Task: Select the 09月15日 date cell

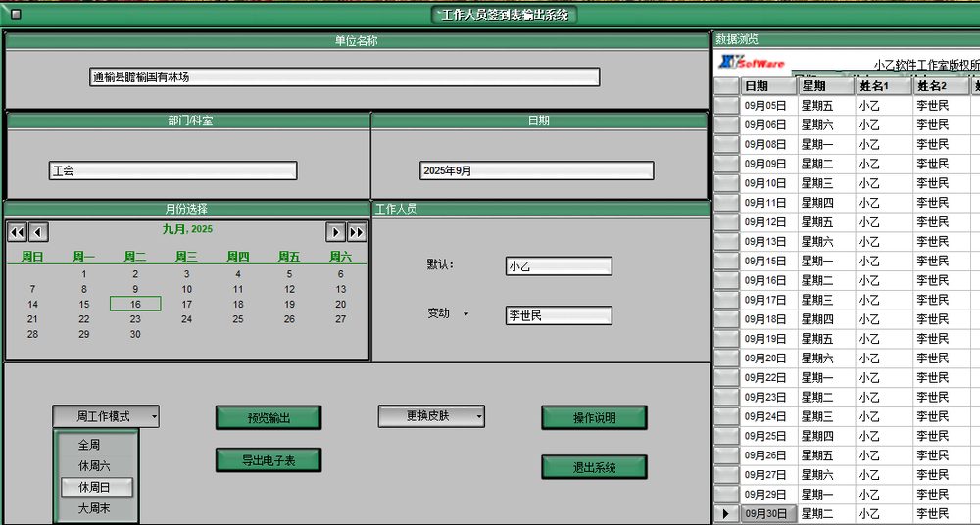Action: coord(768,261)
